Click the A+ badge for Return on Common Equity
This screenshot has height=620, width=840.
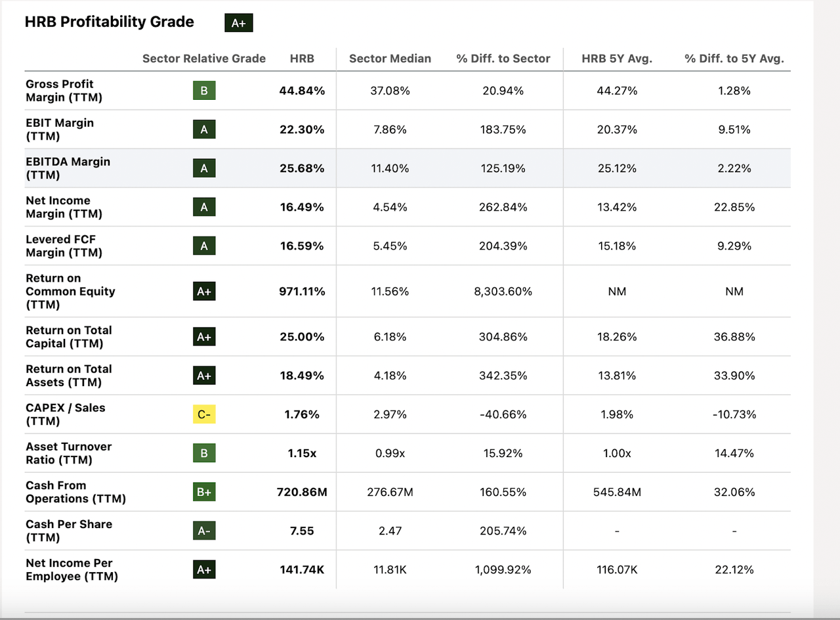coord(204,291)
